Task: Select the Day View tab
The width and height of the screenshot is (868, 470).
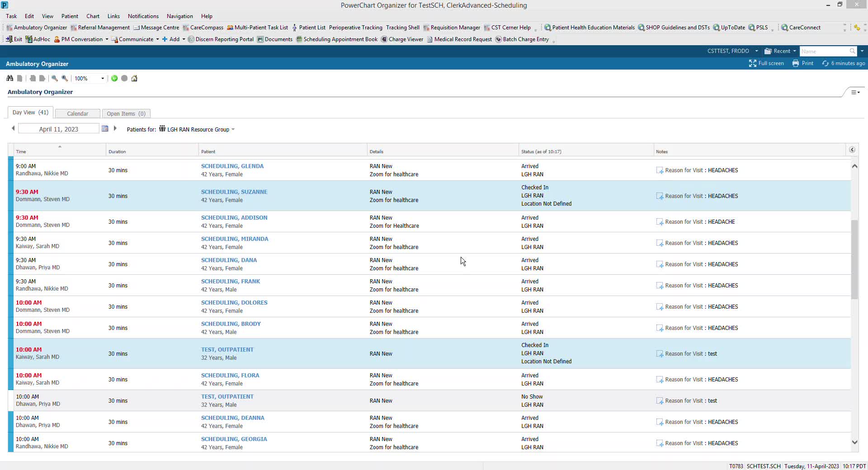Action: tap(30, 113)
